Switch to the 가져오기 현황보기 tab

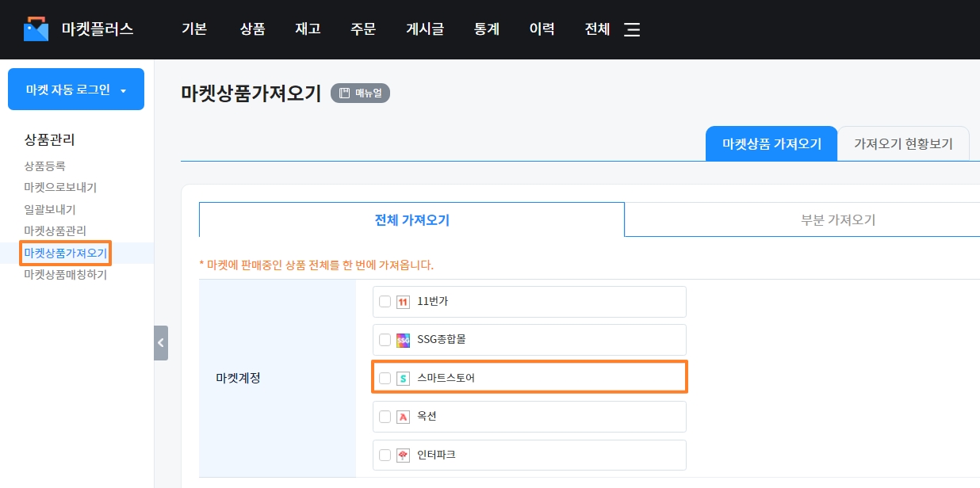(x=903, y=143)
